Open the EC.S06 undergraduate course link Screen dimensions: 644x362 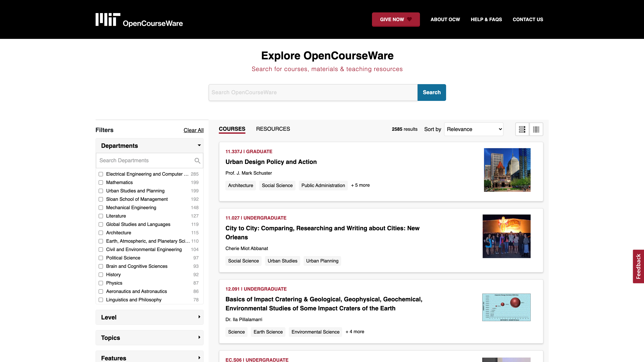pyautogui.click(x=257, y=360)
